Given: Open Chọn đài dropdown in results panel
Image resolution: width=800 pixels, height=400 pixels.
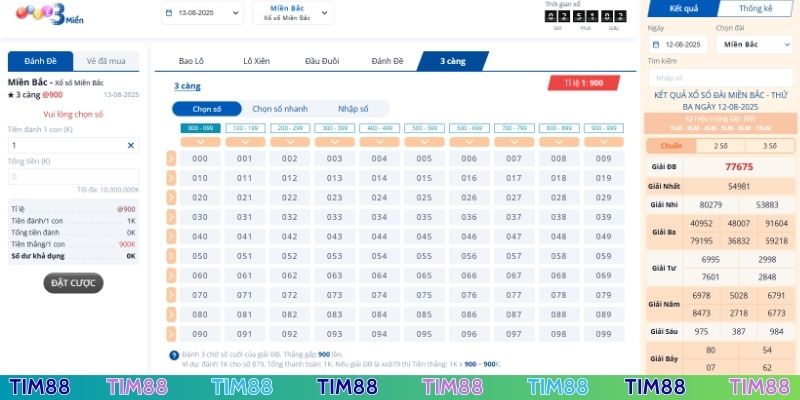Looking at the screenshot, I should coord(753,45).
